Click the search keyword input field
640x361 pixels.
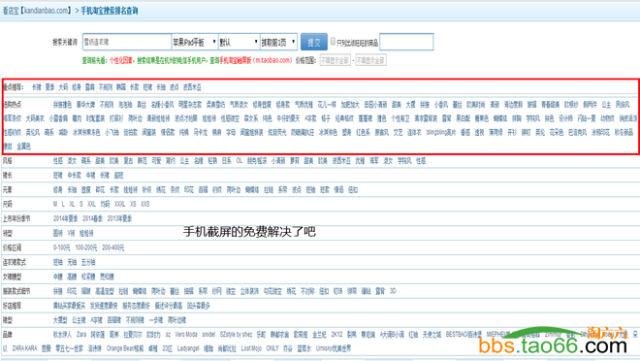127,42
